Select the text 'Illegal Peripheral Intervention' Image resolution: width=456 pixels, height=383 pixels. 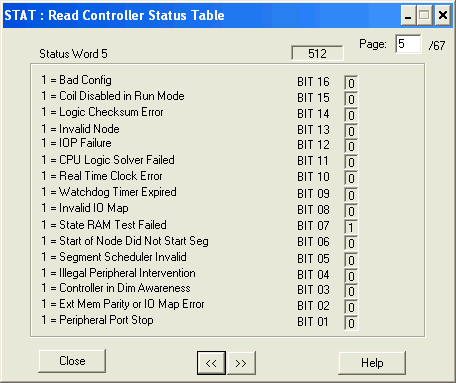[x=127, y=273]
